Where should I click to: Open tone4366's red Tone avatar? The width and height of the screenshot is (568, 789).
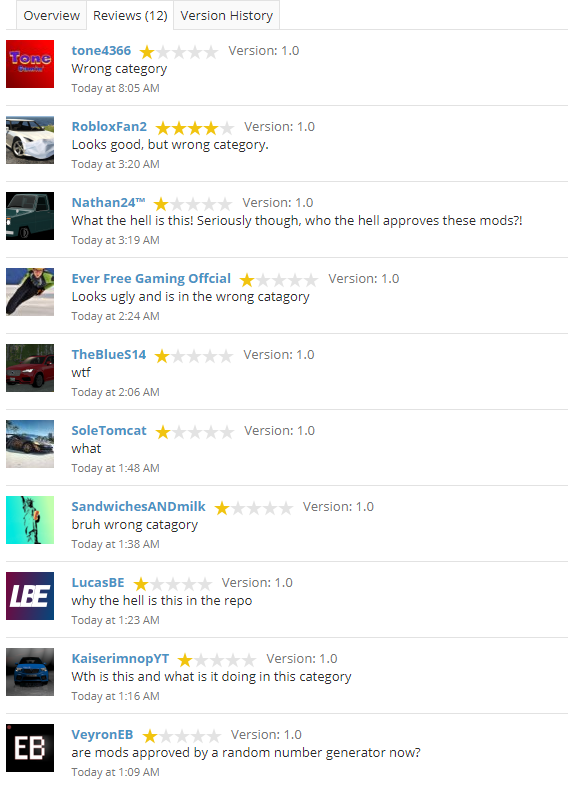[30, 64]
